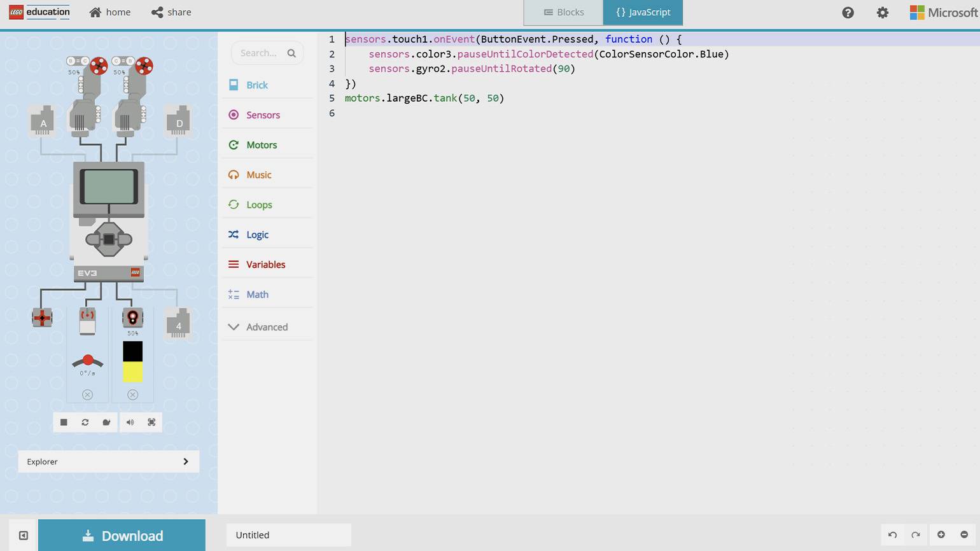Open the help menu
Viewport: 980px width, 551px height.
coord(848,13)
